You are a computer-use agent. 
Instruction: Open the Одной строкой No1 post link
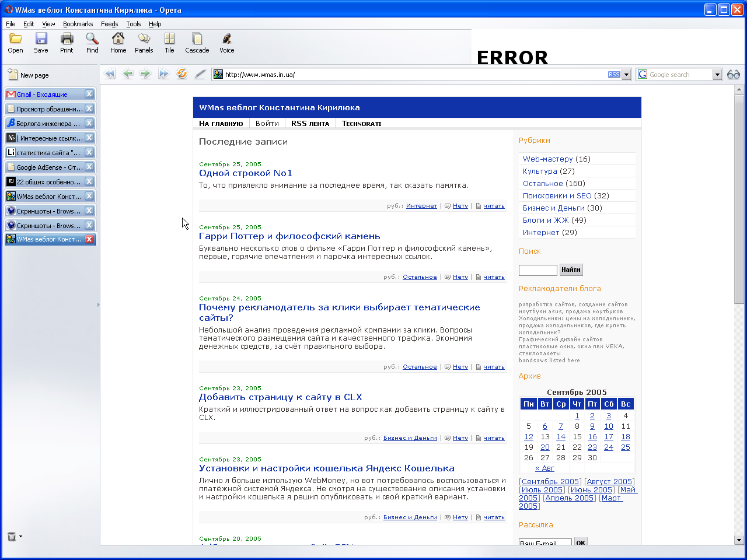point(246,173)
